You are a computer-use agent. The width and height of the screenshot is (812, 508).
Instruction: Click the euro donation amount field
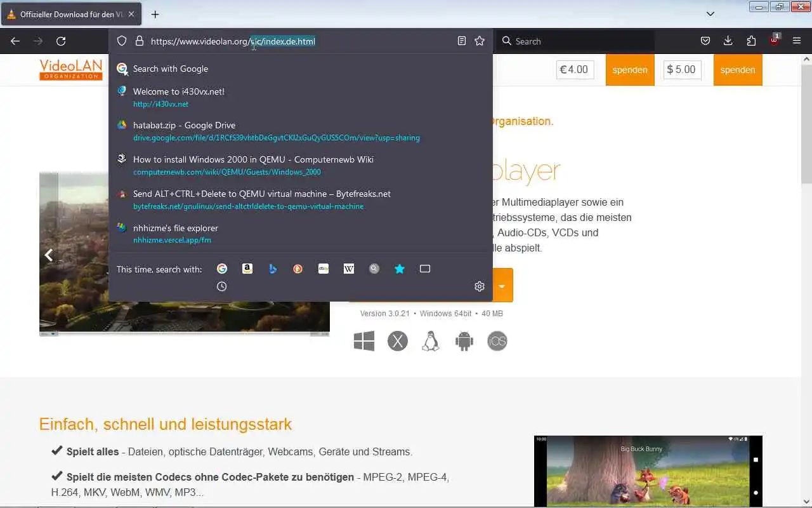point(575,70)
